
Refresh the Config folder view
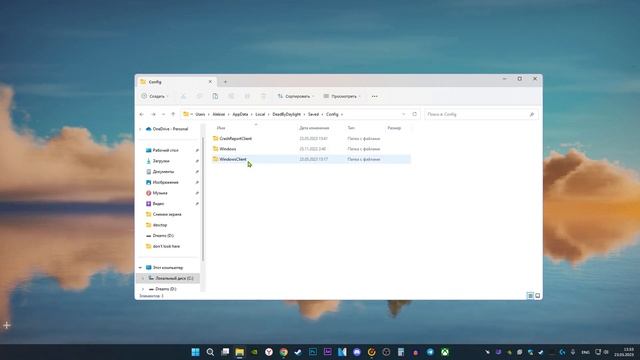pyautogui.click(x=415, y=114)
